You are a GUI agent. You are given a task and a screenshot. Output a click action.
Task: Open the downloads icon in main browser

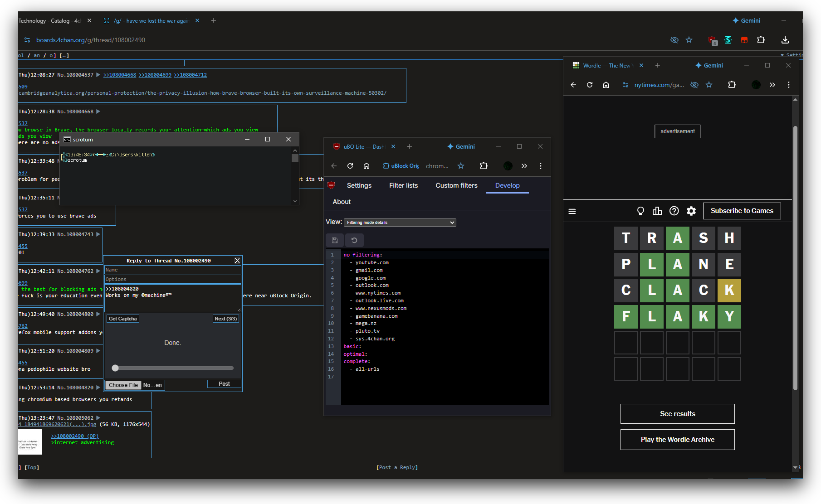[x=785, y=40]
